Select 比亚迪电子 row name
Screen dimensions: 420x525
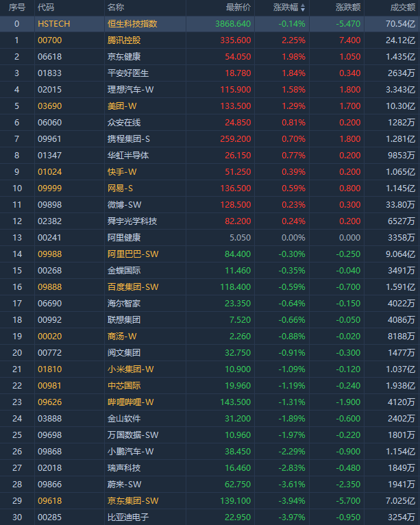(128, 517)
